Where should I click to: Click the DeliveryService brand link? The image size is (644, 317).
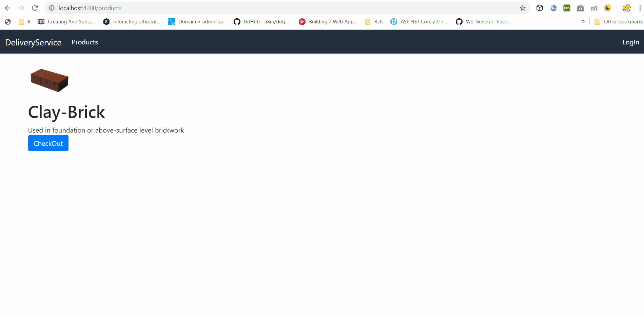33,42
